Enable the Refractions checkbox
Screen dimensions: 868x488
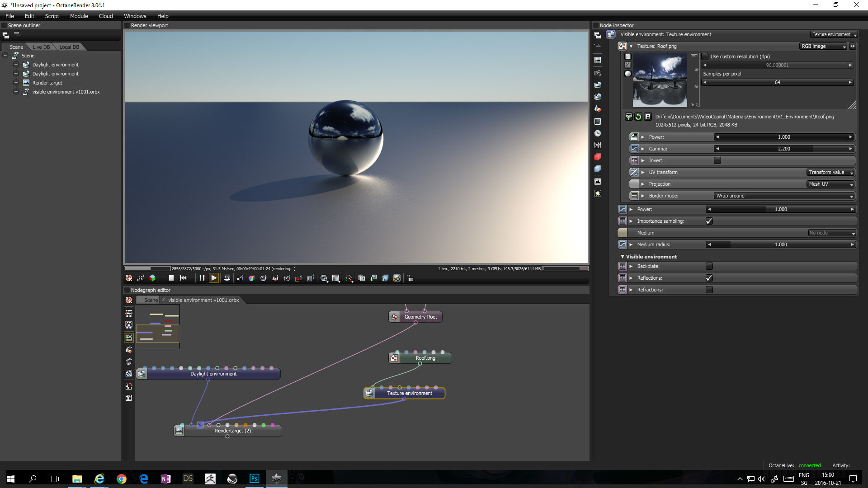tap(709, 290)
